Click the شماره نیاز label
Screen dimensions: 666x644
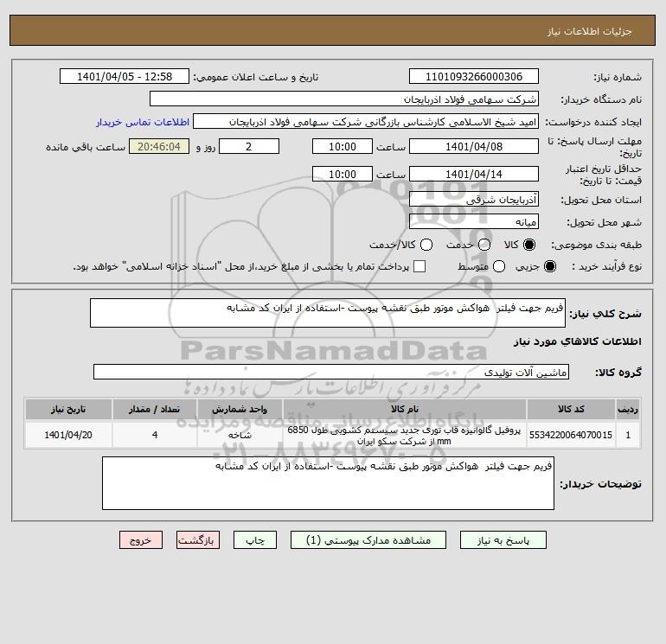tap(618, 77)
